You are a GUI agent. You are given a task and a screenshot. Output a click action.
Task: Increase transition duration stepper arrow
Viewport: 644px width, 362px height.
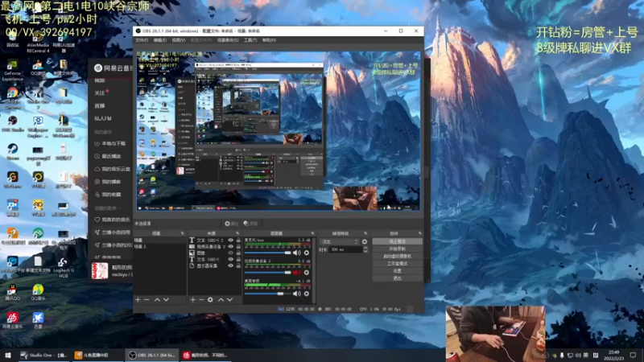(365, 248)
